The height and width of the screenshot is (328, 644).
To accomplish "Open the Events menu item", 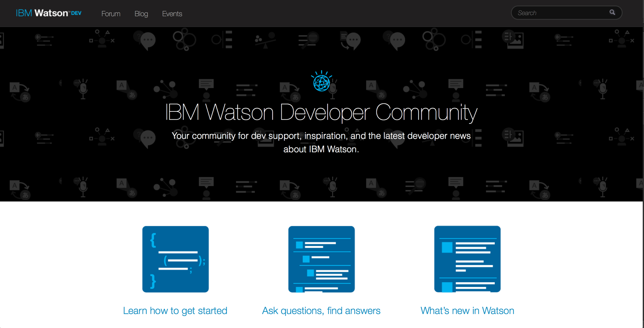I will pos(172,14).
